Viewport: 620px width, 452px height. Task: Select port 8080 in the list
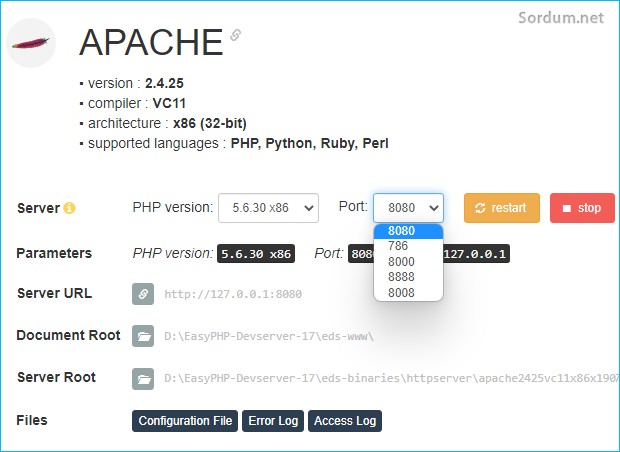408,231
